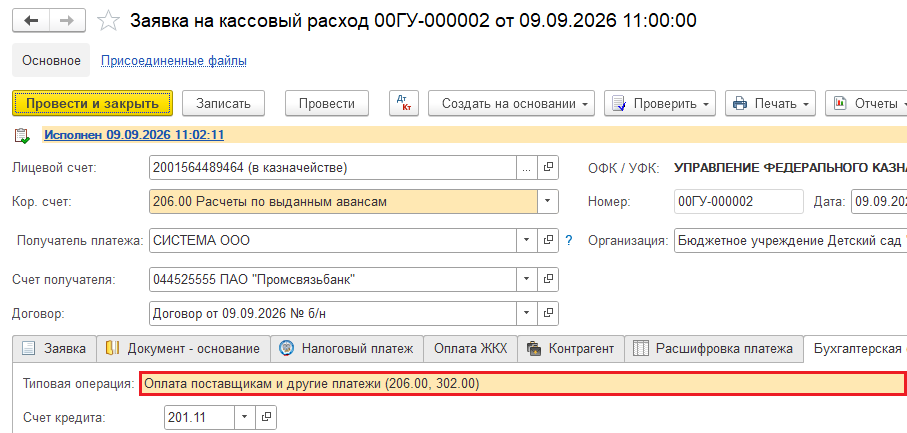Open the Договор linked record icon

[x=548, y=313]
